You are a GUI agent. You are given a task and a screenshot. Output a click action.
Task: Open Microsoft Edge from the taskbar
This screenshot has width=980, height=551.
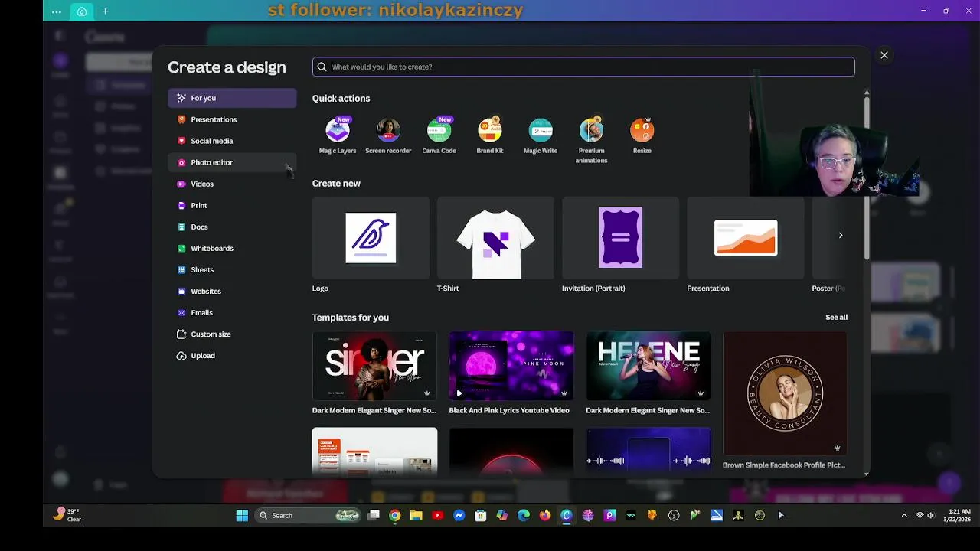(523, 515)
